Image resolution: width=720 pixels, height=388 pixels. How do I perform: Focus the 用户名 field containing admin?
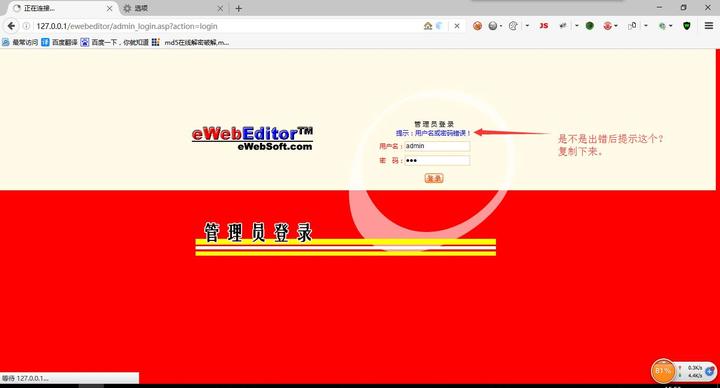click(437, 146)
